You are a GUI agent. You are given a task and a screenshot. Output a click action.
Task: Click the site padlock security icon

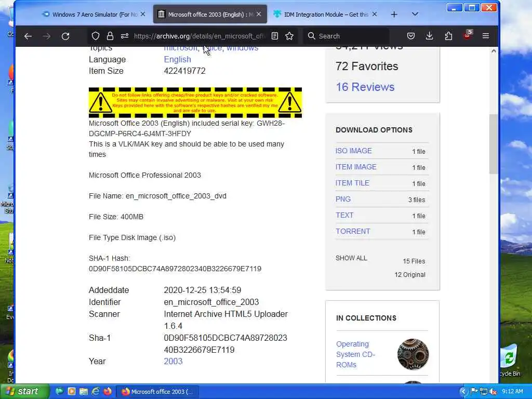(110, 36)
